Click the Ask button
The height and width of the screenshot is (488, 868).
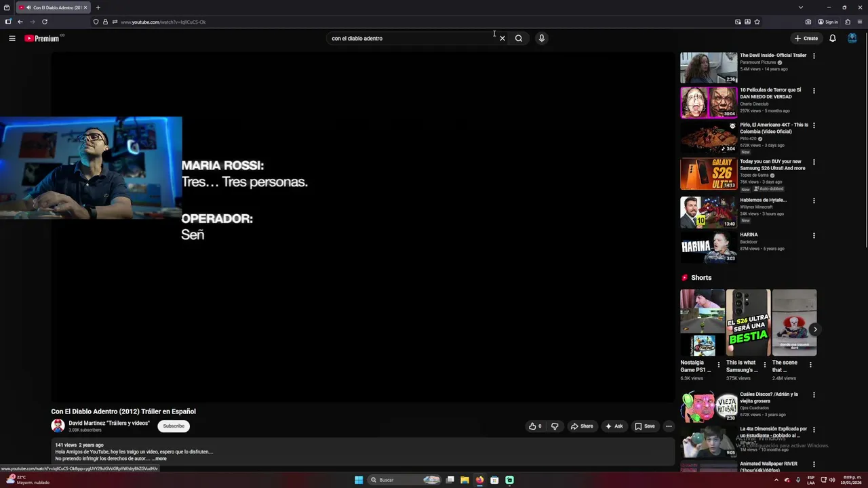click(614, 426)
